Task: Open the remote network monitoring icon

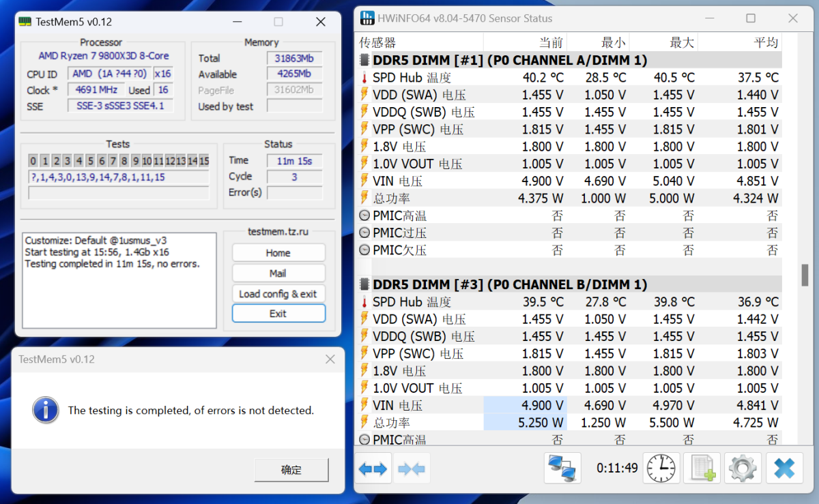Action: point(562,469)
